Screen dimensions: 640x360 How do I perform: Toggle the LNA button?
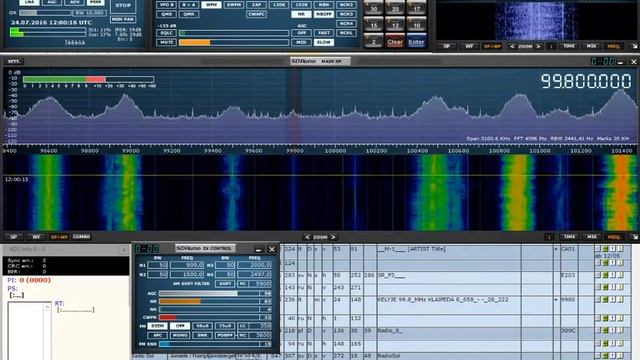[29, 2]
